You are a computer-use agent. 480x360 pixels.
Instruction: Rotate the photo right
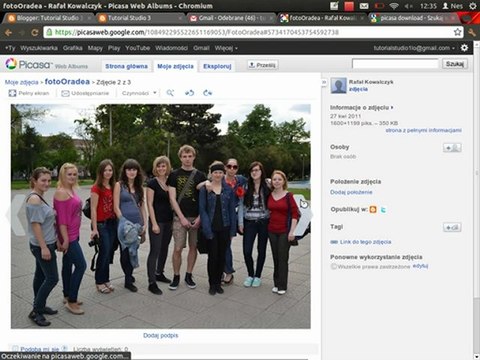(x=207, y=93)
